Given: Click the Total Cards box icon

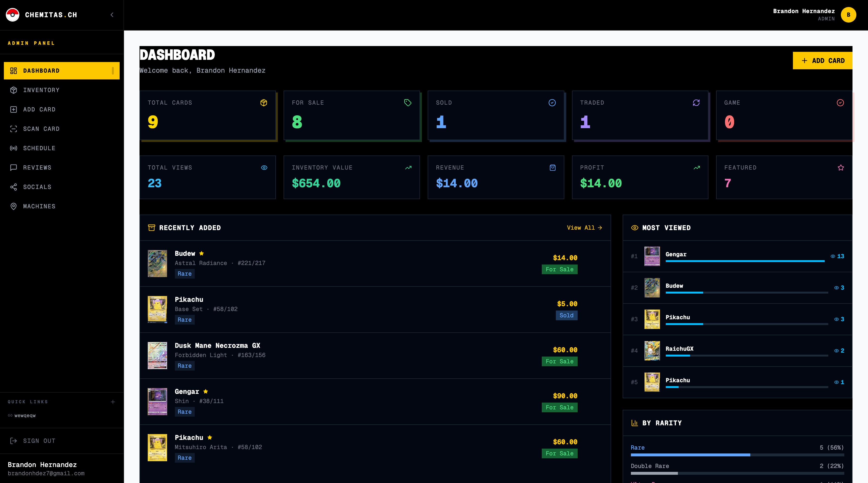Looking at the screenshot, I should click(x=264, y=103).
